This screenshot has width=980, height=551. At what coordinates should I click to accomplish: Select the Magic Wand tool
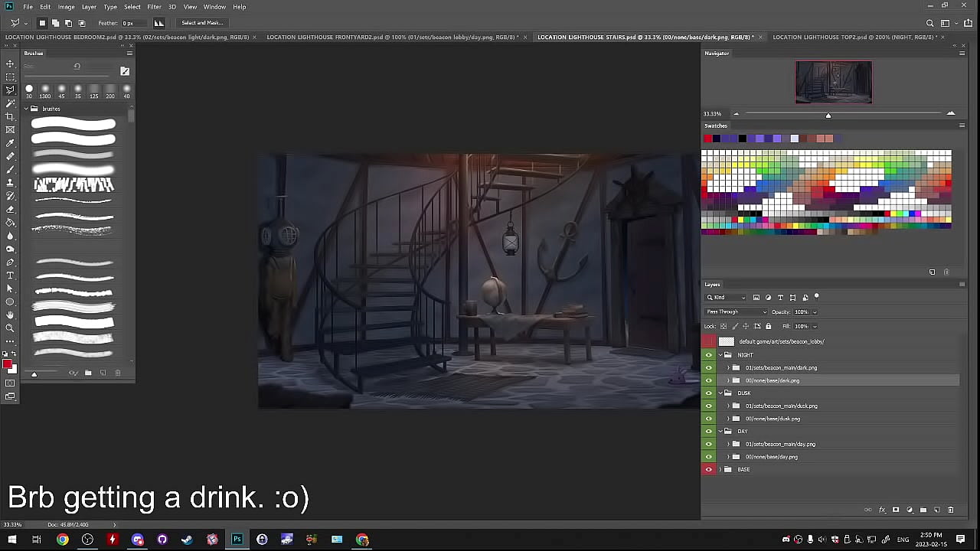(x=10, y=103)
